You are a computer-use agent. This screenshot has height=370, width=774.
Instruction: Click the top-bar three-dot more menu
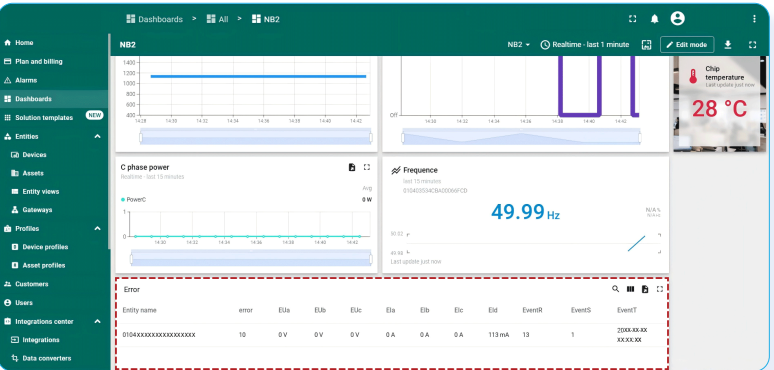tap(754, 19)
